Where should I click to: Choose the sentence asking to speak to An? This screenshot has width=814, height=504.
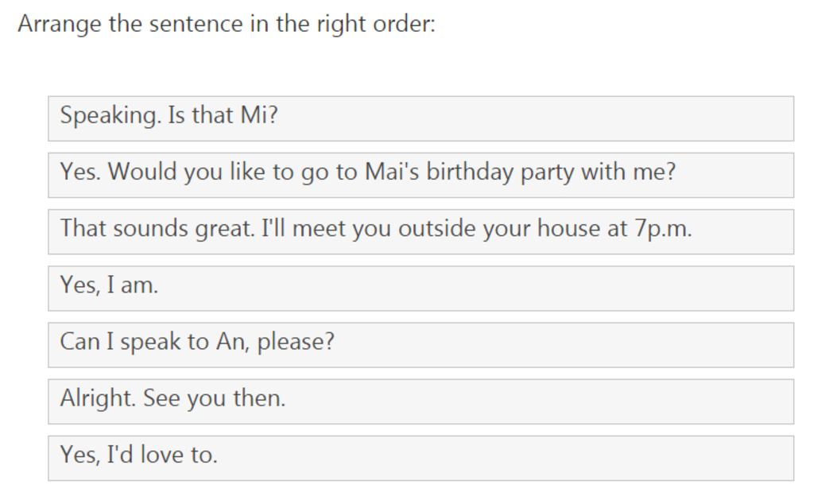[x=421, y=345]
